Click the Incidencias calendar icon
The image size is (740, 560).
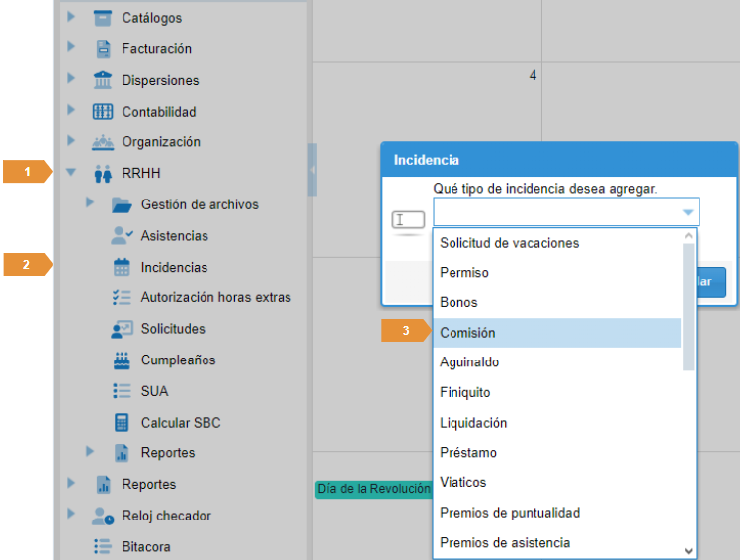click(122, 267)
